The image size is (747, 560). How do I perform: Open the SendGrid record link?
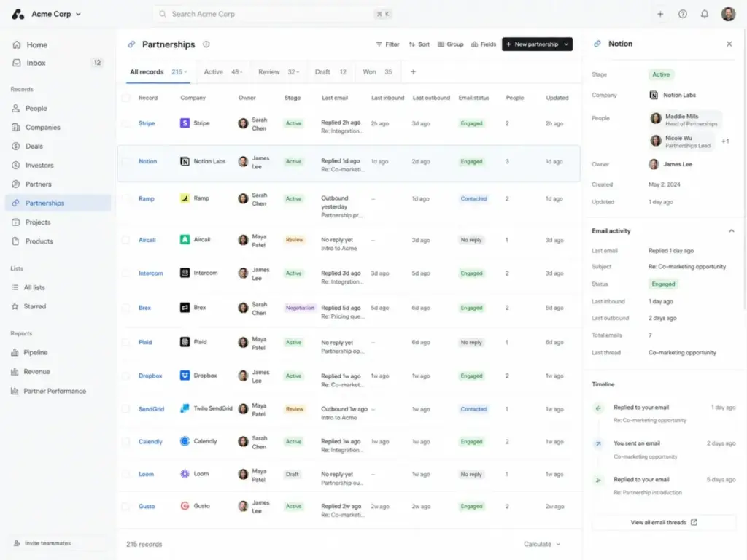[151, 409]
